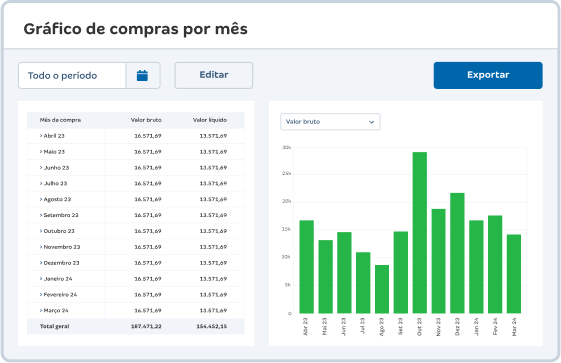Image resolution: width=561 pixels, height=363 pixels.
Task: Sort by Mês da compra column header
Action: tap(60, 120)
